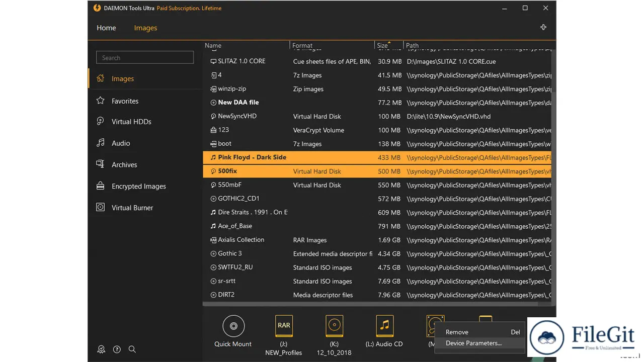Select the SWTFU2_RU ISO row

pyautogui.click(x=377, y=267)
